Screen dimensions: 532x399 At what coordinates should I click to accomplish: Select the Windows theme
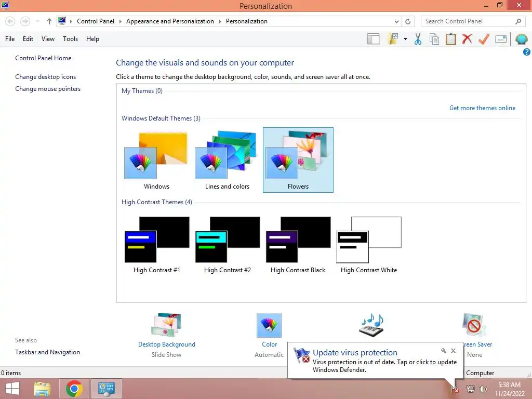tap(156, 160)
